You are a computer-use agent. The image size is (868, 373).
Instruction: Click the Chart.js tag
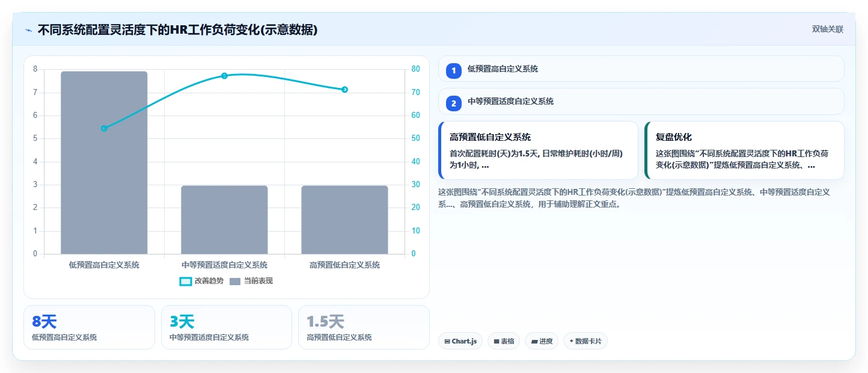pos(460,341)
